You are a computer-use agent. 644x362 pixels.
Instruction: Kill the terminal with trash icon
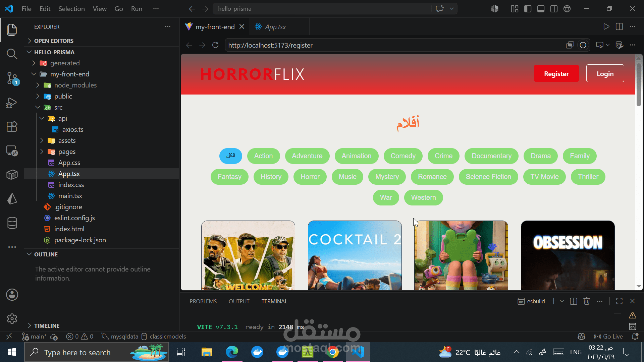click(587, 301)
